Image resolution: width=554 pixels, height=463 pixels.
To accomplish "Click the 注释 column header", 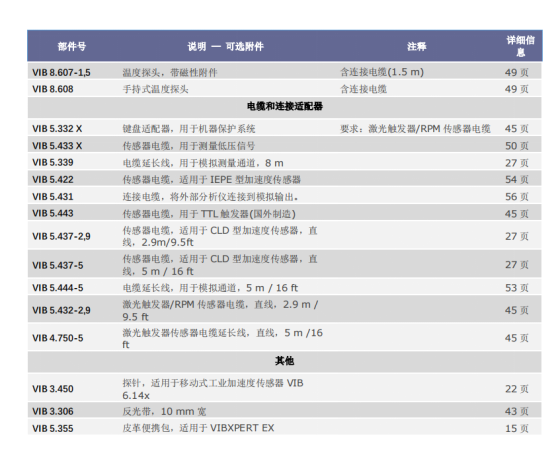I will [417, 46].
